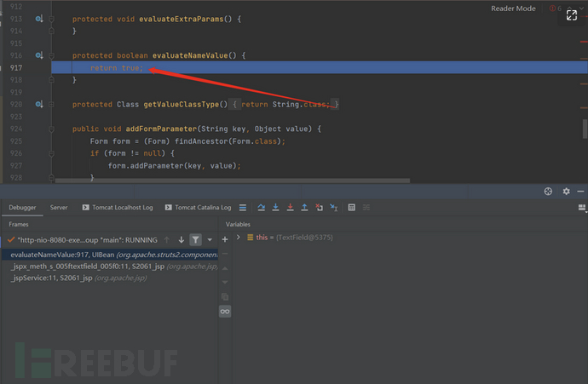Screen dimensions: 588x384
Task: Click the Show Execution Point lines icon
Action: [243, 207]
